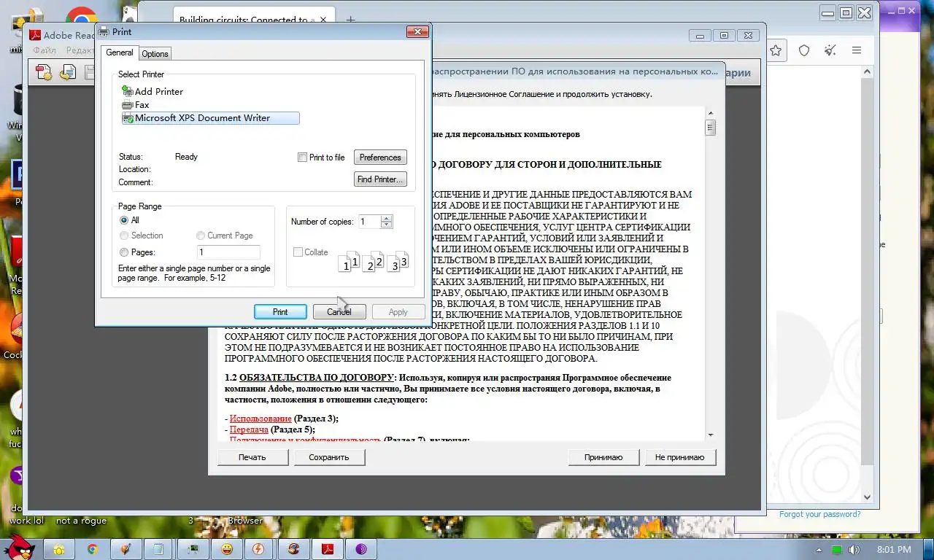
Task: Switch to the Options tab
Action: point(155,54)
